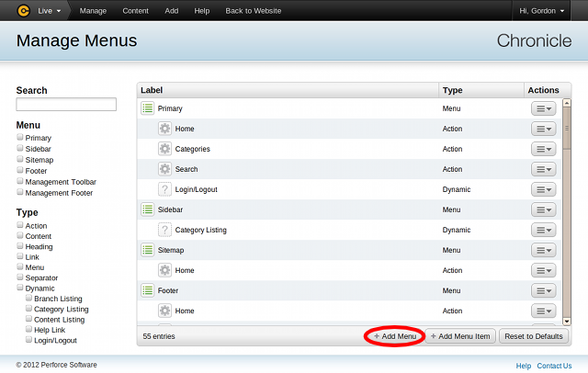Click the table's vertical scrollbar down arrow

567,321
